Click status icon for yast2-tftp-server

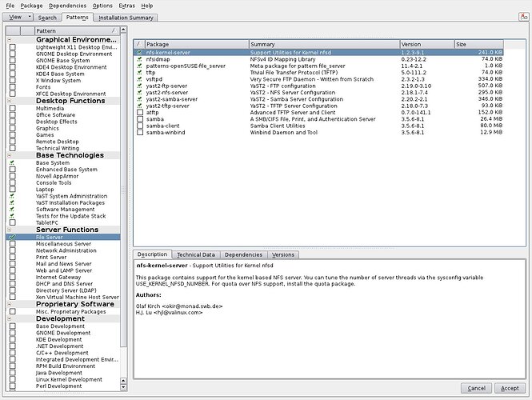tap(139, 106)
